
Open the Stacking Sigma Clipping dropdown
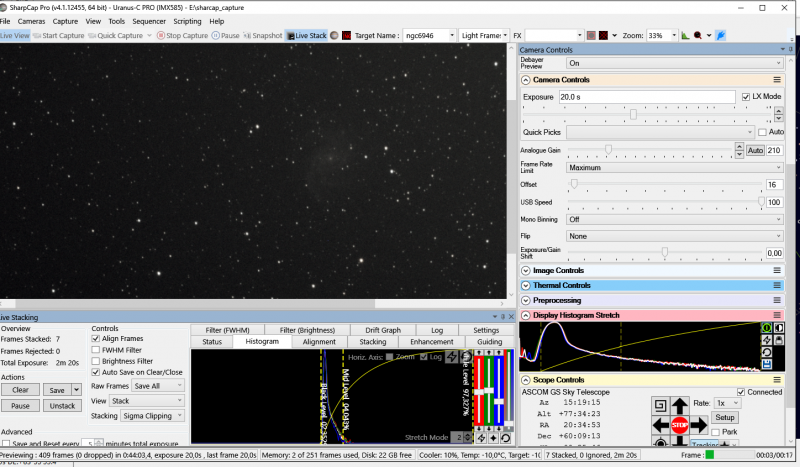click(x=152, y=416)
